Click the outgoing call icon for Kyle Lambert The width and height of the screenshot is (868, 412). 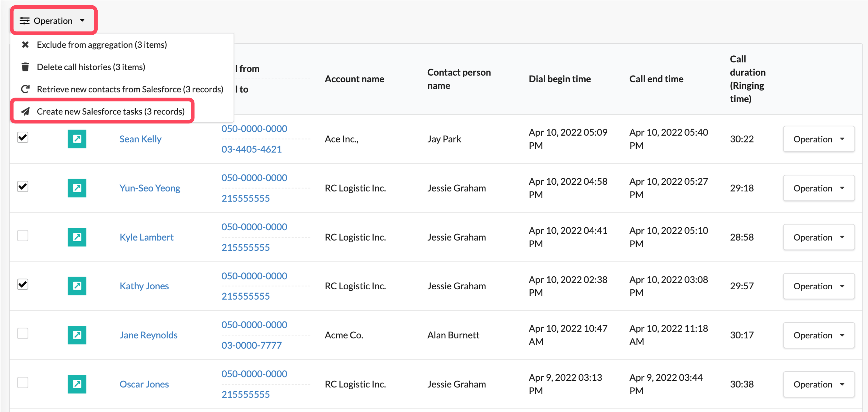(x=77, y=237)
